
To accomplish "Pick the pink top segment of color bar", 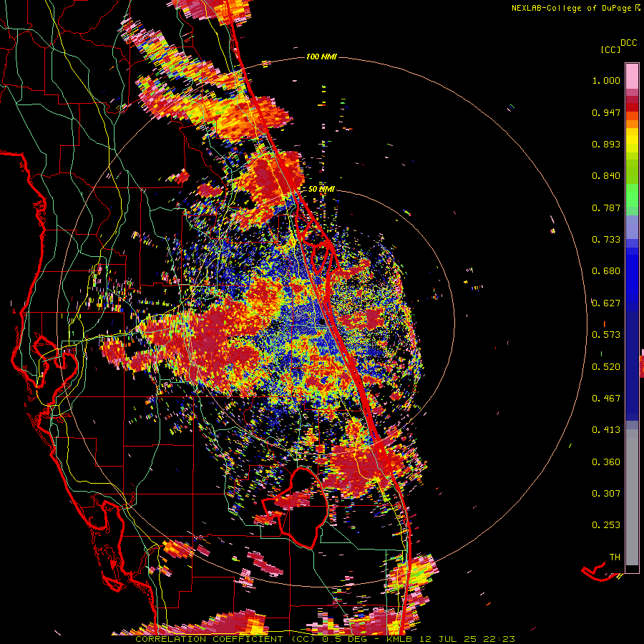I will click(x=632, y=76).
